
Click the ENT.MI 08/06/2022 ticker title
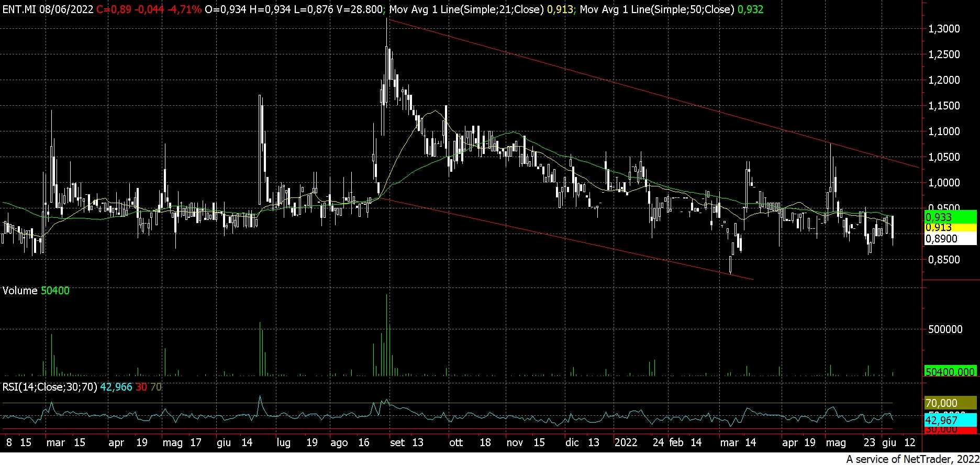pyautogui.click(x=47, y=9)
